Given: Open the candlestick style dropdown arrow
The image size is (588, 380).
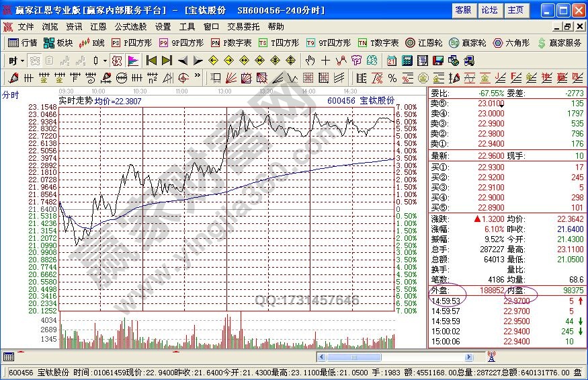Looking at the screenshot, I should [104, 61].
